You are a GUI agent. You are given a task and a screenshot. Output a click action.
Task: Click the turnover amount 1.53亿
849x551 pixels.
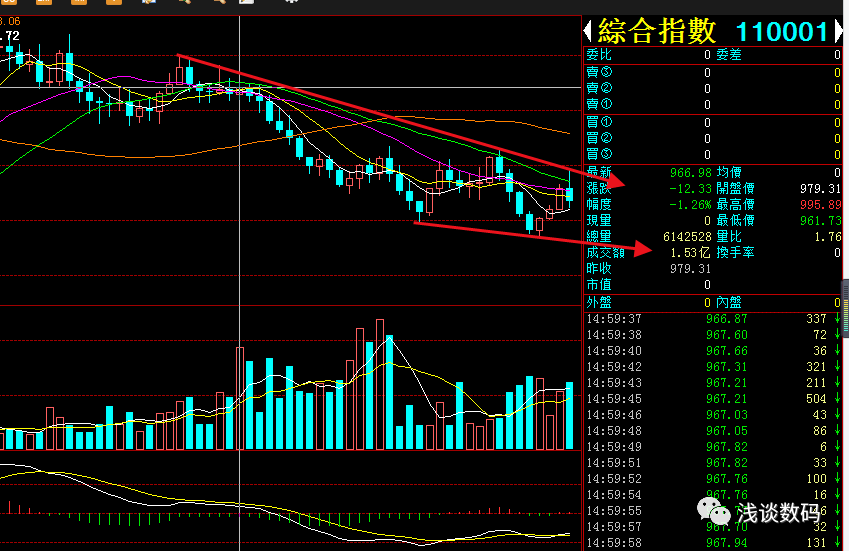690,253
